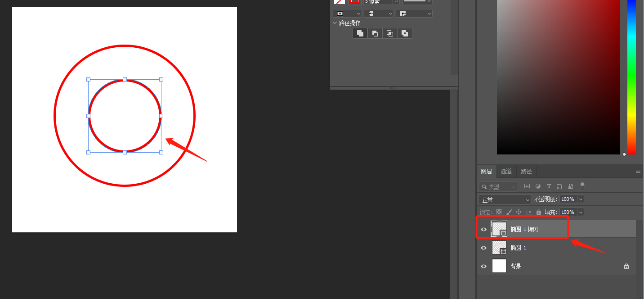Pick the Intersect Shape Areas path operation

pyautogui.click(x=390, y=33)
